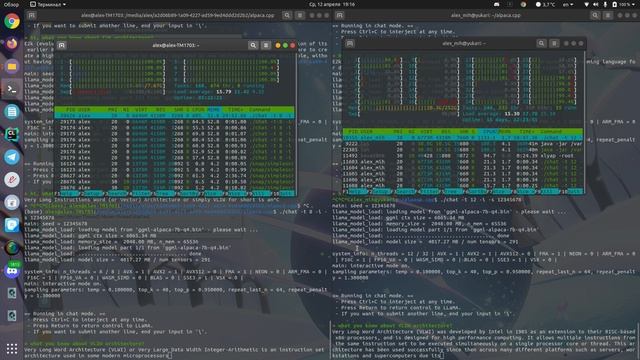Screen dimensions: 640x360
Task: Open the 'en' input source dropdown
Action: 568,4
